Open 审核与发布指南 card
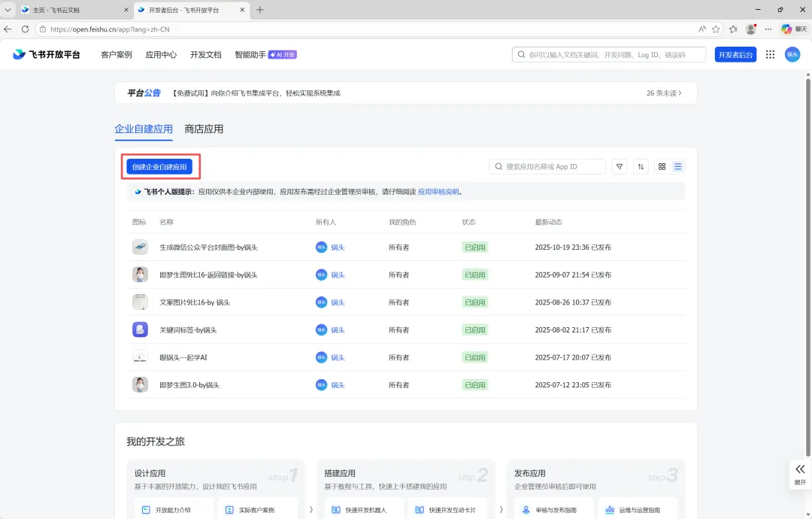 554,508
